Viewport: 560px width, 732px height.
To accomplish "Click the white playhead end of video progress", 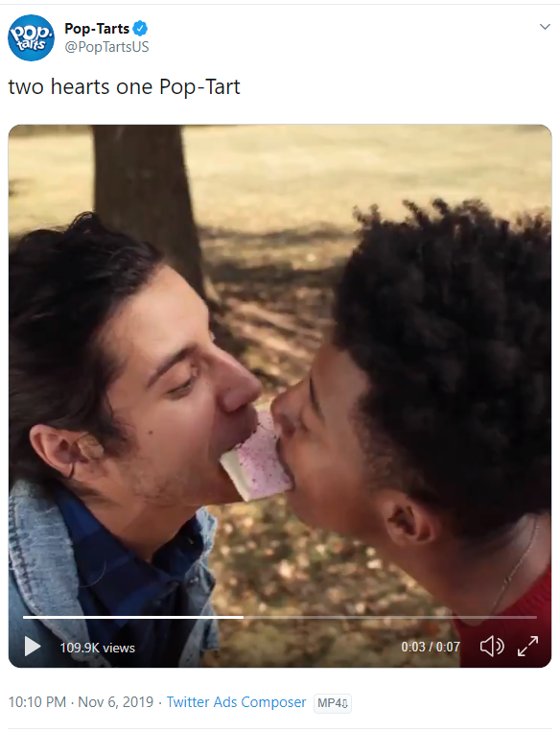I will [243, 617].
